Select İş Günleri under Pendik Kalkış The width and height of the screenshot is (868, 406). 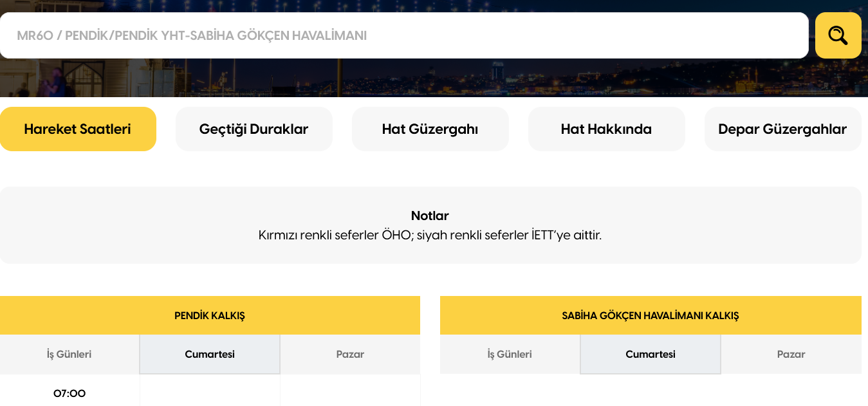coord(69,354)
